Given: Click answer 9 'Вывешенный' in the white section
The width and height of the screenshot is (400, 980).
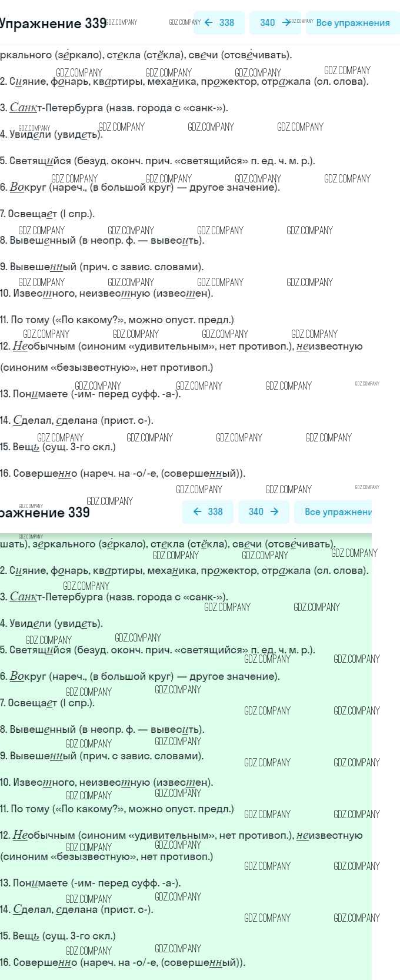Looking at the screenshot, I should [102, 267].
